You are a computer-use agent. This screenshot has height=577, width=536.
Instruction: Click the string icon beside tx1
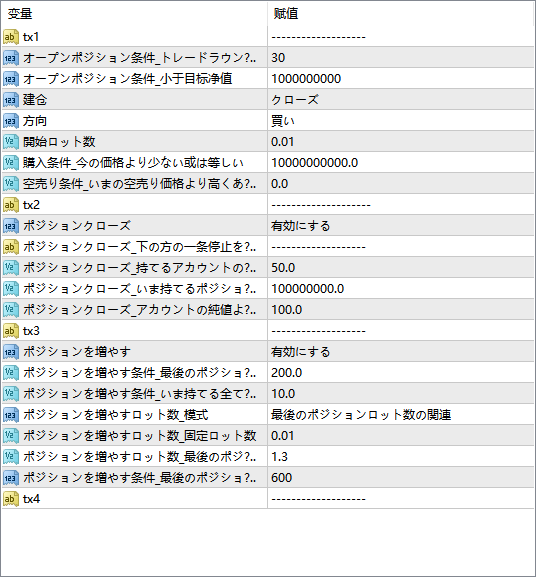tap(11, 37)
